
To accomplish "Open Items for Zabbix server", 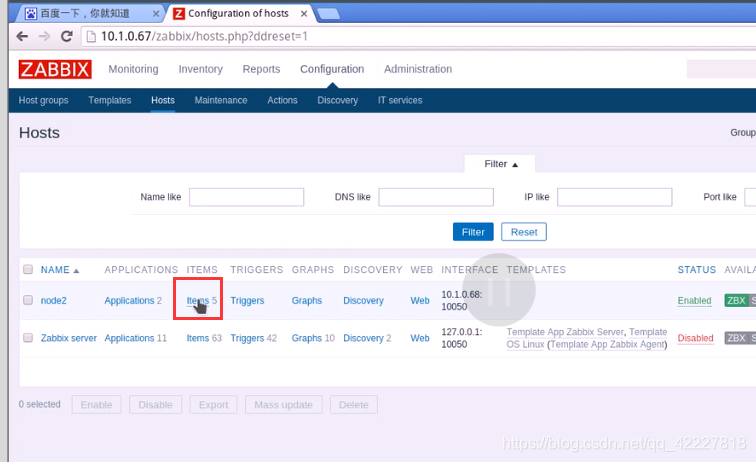I will click(x=198, y=338).
